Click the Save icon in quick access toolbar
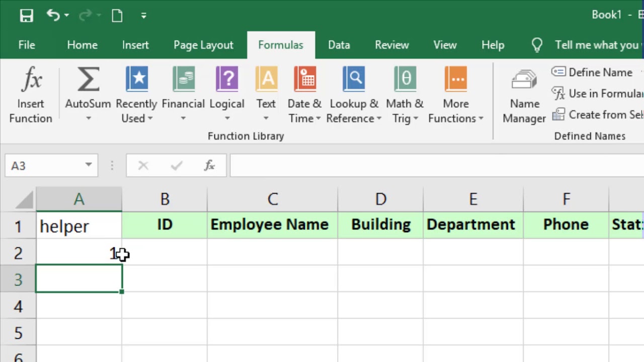The height and width of the screenshot is (362, 644). point(26,16)
